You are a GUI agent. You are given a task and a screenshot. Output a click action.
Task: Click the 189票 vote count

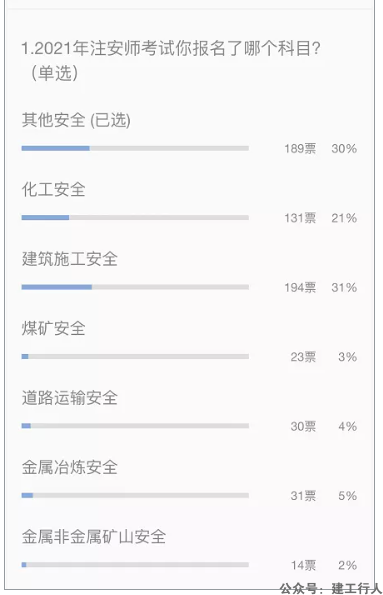click(x=300, y=148)
